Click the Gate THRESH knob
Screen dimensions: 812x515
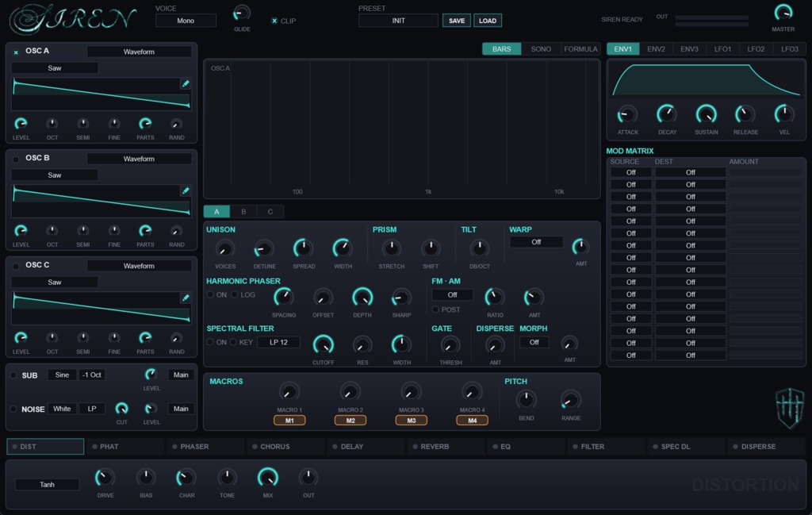click(x=450, y=345)
